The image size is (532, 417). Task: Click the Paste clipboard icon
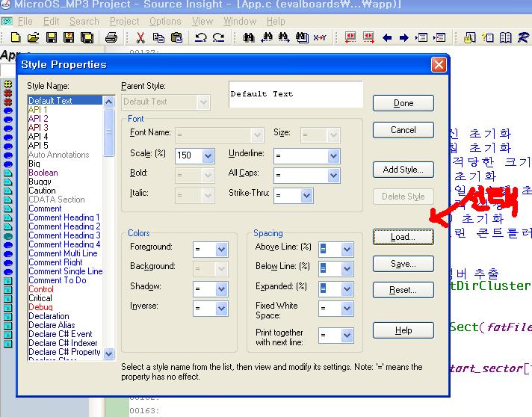(x=176, y=37)
